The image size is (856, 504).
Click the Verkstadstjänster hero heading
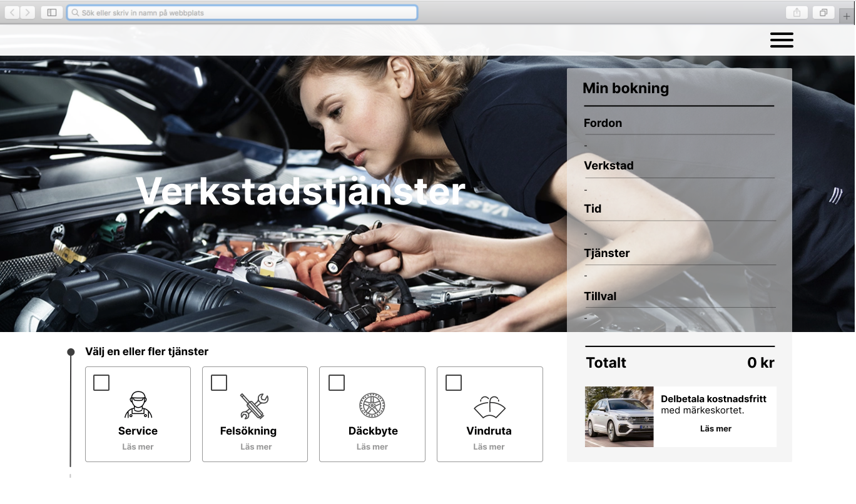pyautogui.click(x=301, y=191)
